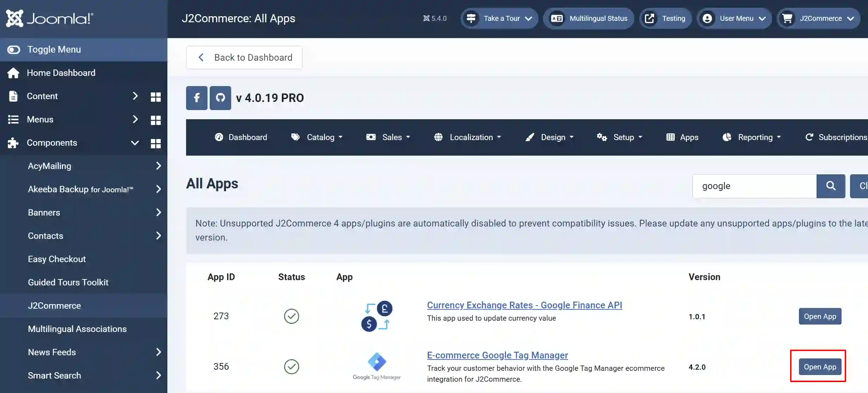This screenshot has width=868, height=393.
Task: Click the Testing site preview button
Action: (x=666, y=18)
